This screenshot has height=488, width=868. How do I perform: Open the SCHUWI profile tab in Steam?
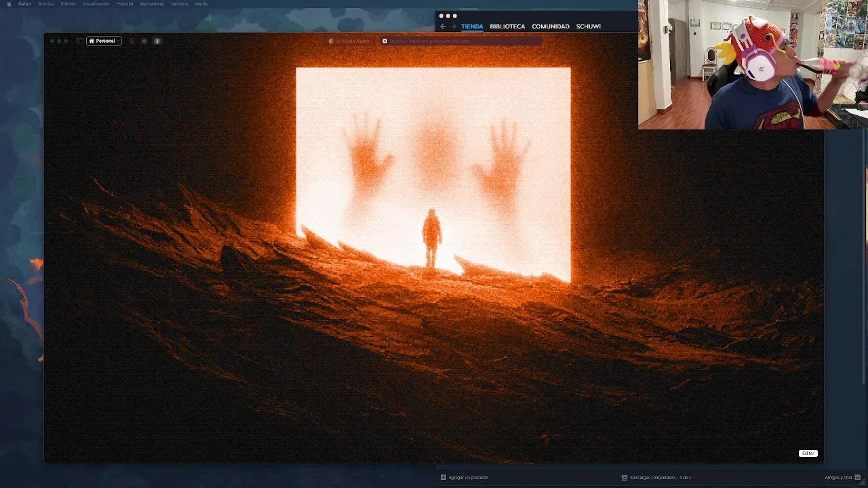click(589, 26)
